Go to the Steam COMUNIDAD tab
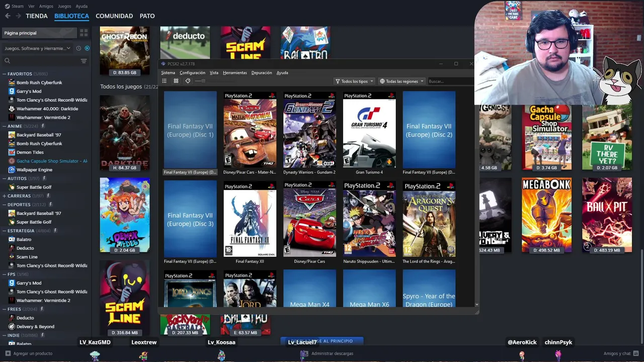Screen dimensions: 644x362 tap(114, 16)
